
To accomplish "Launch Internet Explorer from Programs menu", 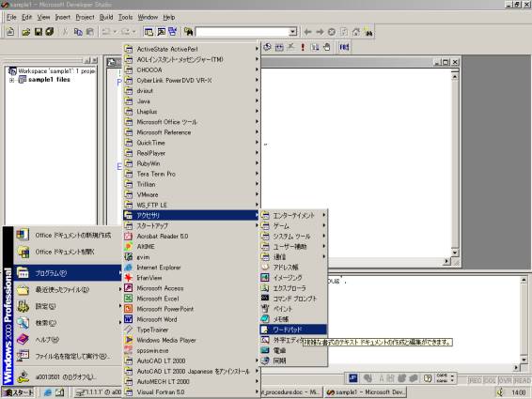I will click(191, 268).
